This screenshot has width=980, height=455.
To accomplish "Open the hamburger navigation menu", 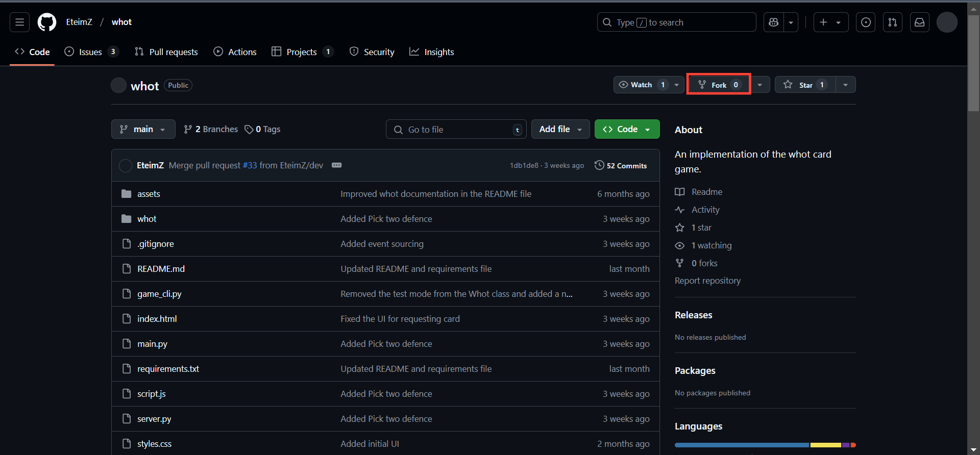I will (19, 22).
